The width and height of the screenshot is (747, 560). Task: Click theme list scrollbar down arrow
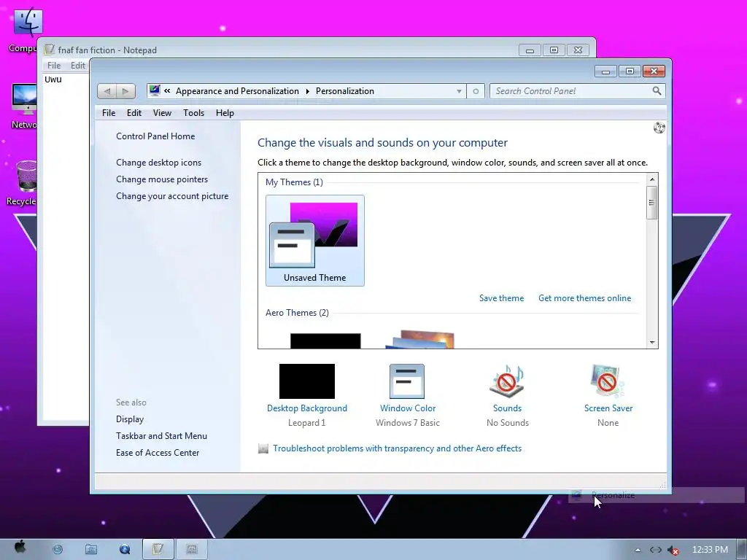pyautogui.click(x=652, y=343)
